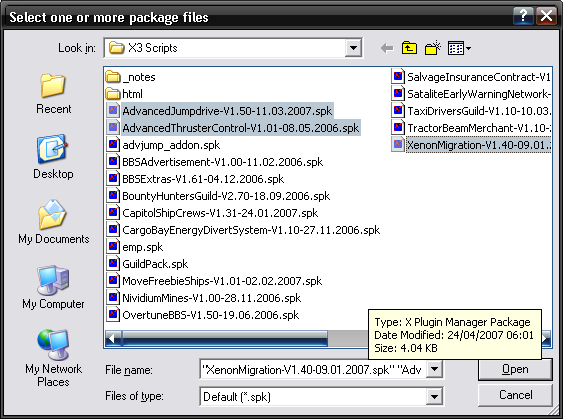Click the CargoBayEnergyDivertSystem file icon
Image resolution: width=563 pixels, height=419 pixels.
(x=113, y=229)
